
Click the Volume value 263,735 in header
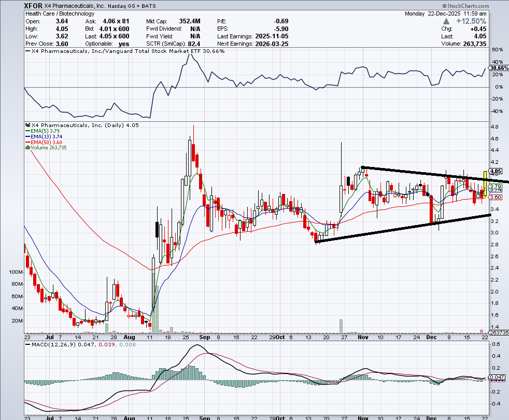coord(475,44)
